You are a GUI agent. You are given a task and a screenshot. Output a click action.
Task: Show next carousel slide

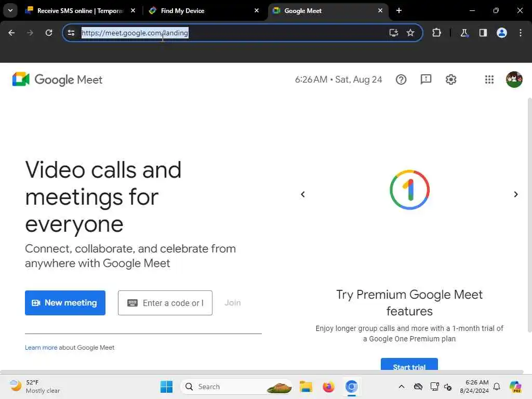click(516, 194)
